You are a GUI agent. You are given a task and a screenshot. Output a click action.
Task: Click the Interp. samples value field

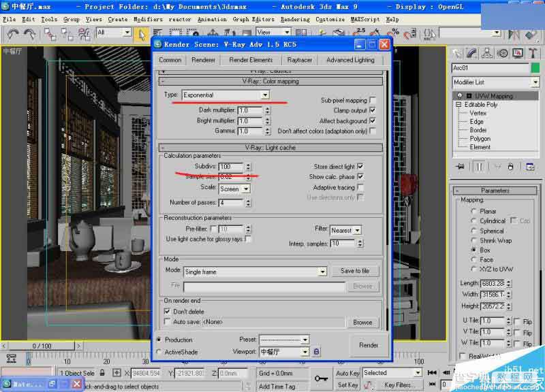tap(343, 244)
